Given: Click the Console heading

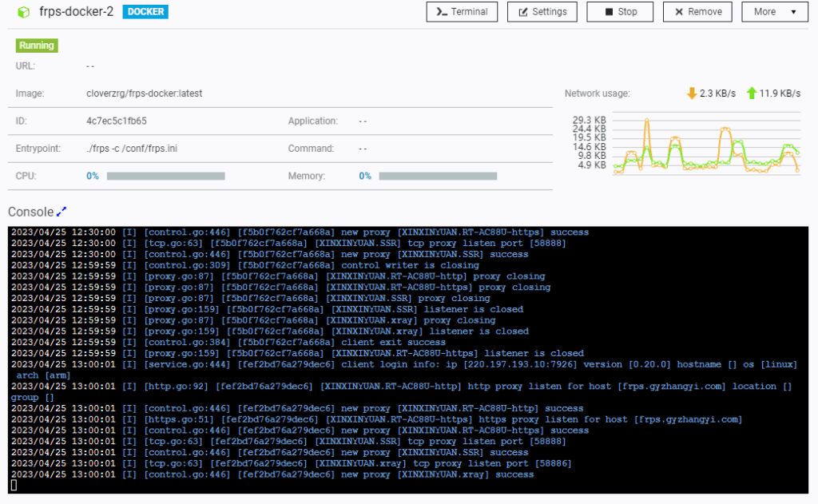Looking at the screenshot, I should click(x=31, y=212).
